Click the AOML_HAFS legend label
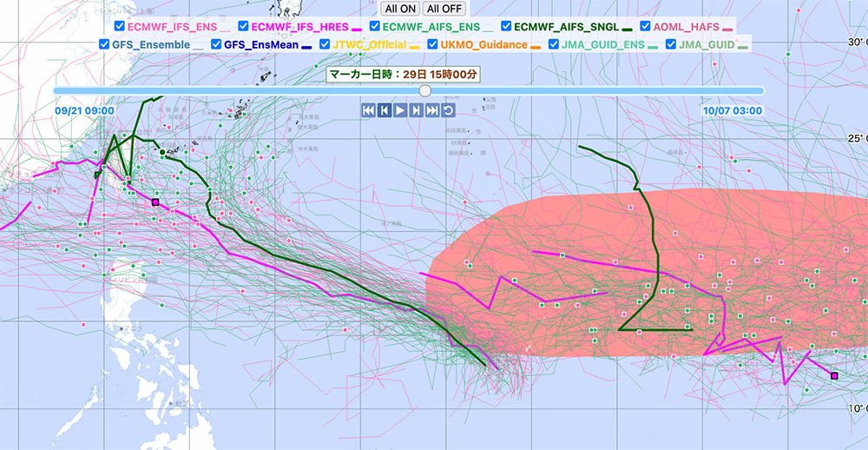This screenshot has width=868, height=450. point(687,27)
